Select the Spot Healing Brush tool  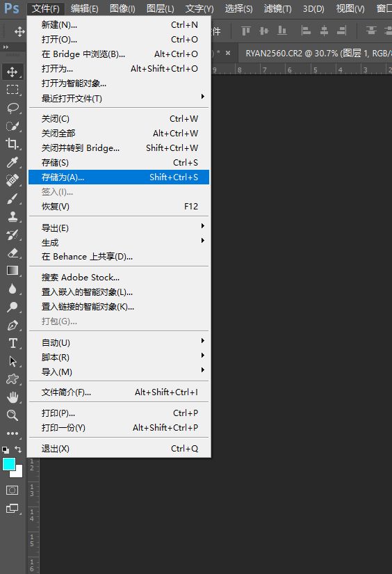pyautogui.click(x=13, y=180)
